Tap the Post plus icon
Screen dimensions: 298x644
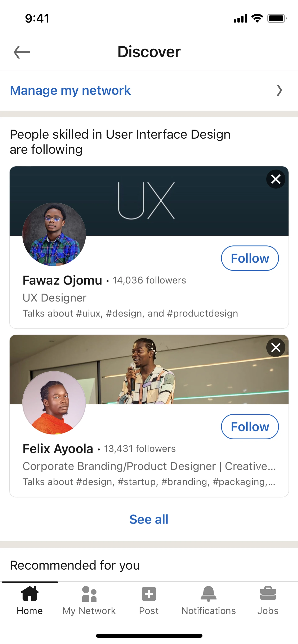(x=149, y=594)
